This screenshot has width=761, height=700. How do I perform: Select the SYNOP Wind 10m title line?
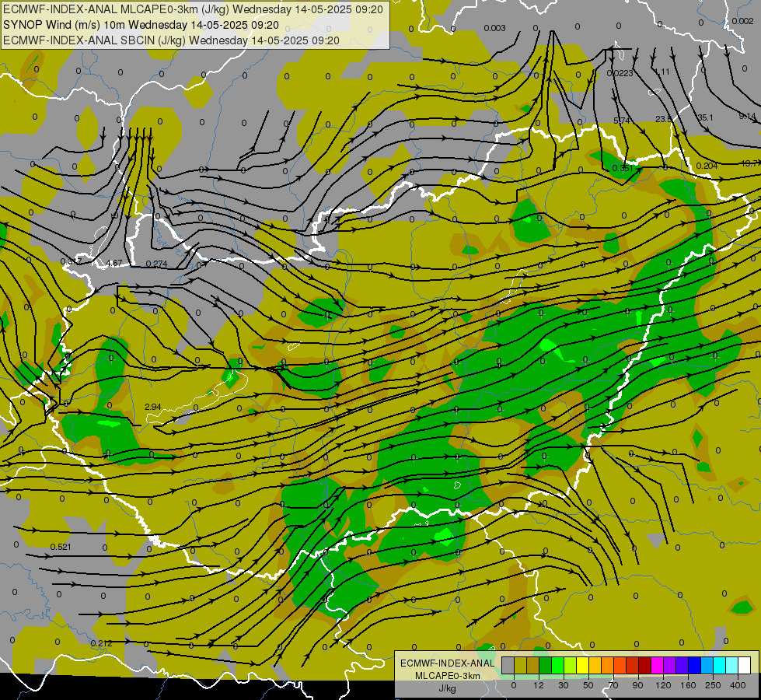[141, 25]
